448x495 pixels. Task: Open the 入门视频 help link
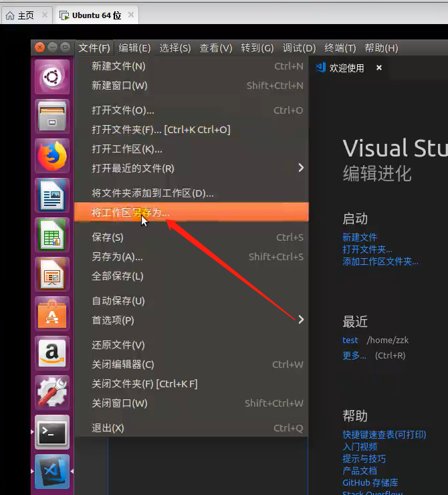click(x=360, y=447)
